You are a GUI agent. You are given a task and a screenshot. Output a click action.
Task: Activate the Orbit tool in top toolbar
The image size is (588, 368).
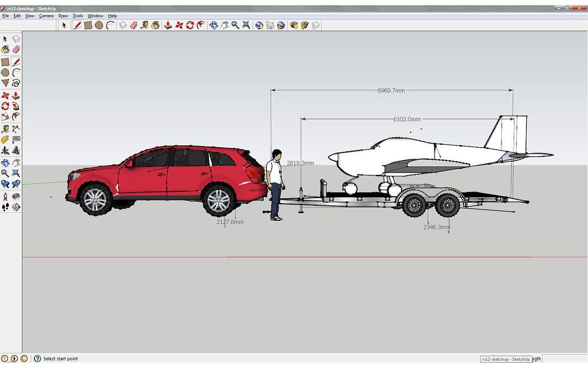pyautogui.click(x=214, y=25)
